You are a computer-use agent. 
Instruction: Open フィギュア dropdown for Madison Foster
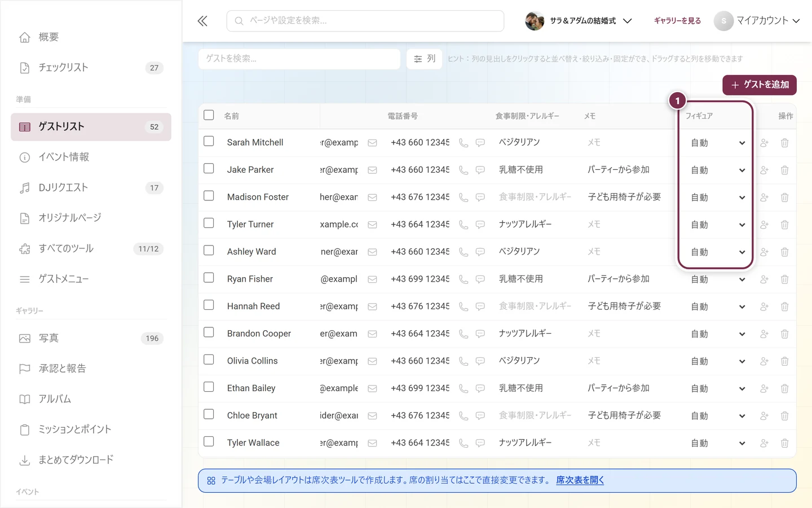pos(717,198)
